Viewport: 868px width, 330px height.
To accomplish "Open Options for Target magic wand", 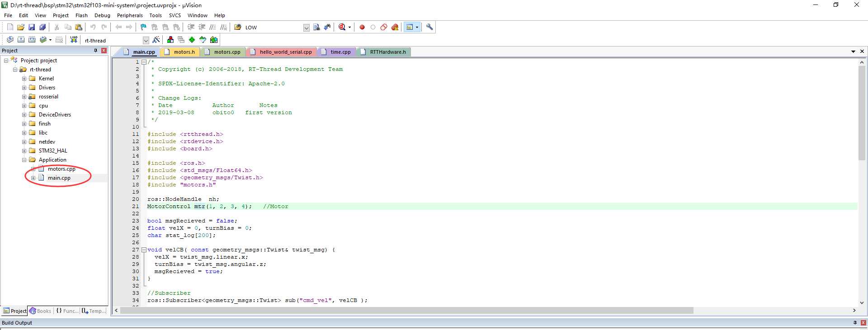I will (156, 40).
